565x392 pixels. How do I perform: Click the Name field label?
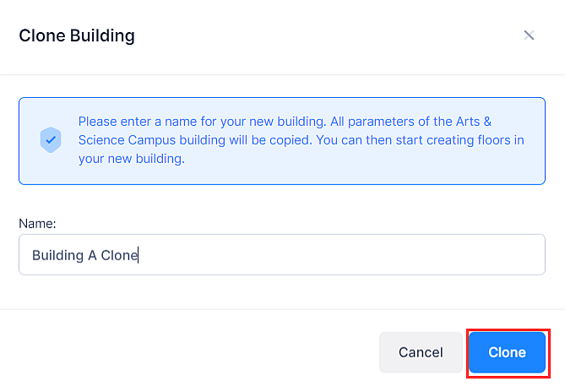[x=37, y=222]
